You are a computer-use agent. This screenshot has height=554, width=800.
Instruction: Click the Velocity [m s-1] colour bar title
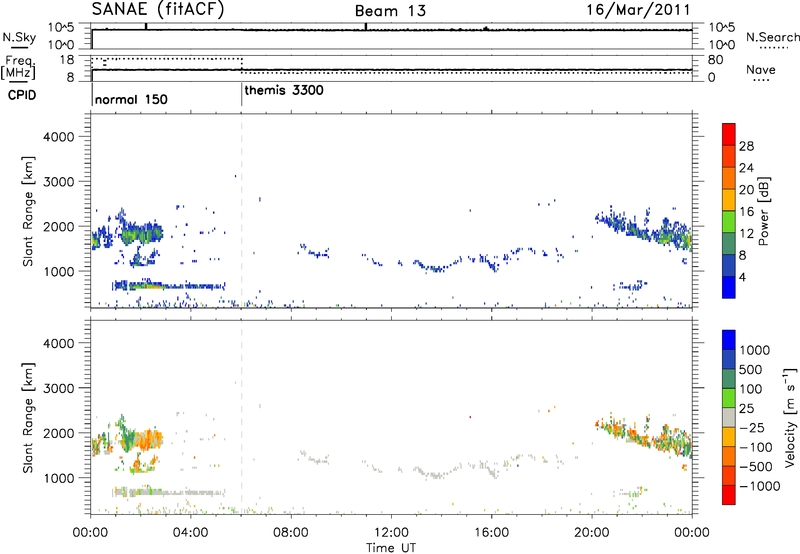pos(790,417)
